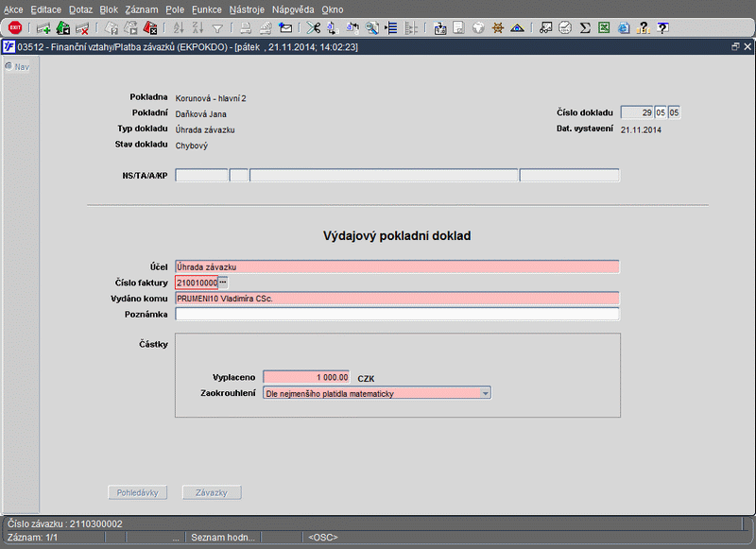Viewport: 756px width, 549px height.
Task: Click the Závazky button
Action: [212, 492]
